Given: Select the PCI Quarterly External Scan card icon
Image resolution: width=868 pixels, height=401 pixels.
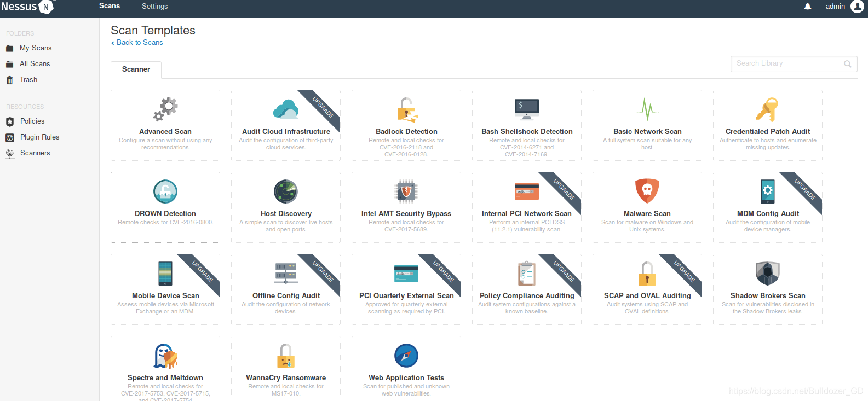Looking at the screenshot, I should (x=406, y=274).
